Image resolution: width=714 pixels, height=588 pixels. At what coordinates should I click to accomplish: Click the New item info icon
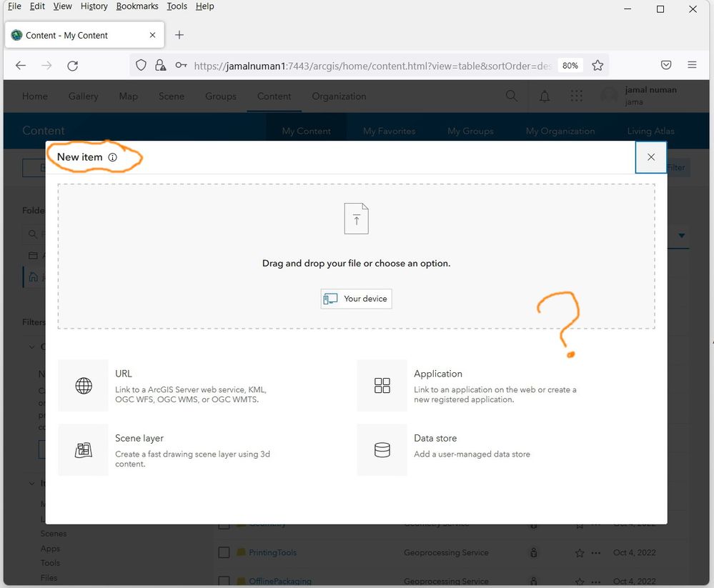coord(112,157)
